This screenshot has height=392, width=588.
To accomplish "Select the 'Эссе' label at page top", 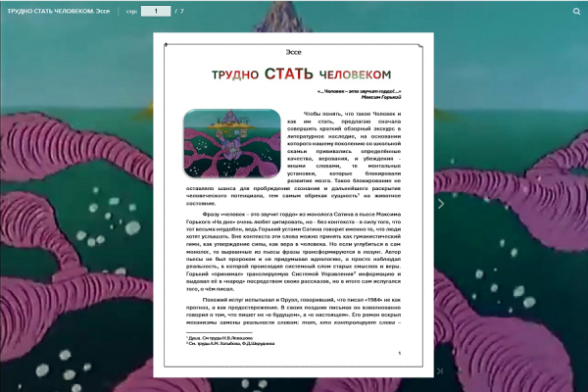I will pyautogui.click(x=293, y=52).
